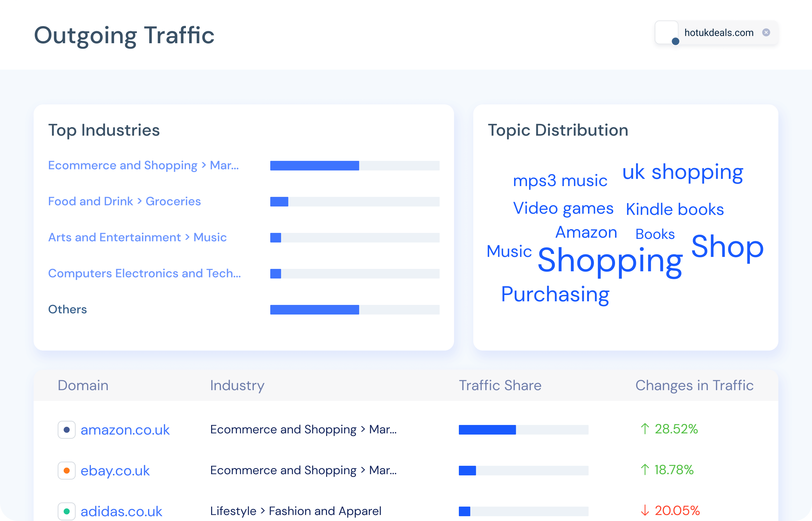Open the Ecommerce and Shopping industry link
Viewport: 812px width, 521px height.
coord(144,165)
